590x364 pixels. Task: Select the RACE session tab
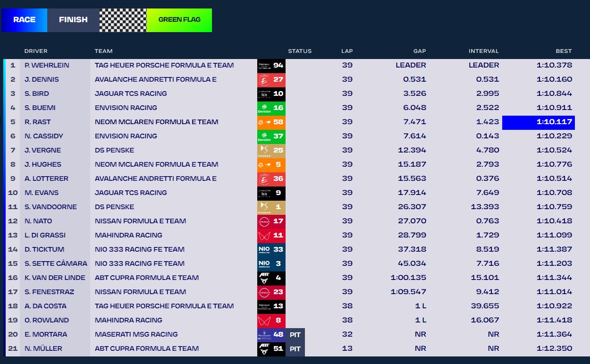click(x=24, y=20)
